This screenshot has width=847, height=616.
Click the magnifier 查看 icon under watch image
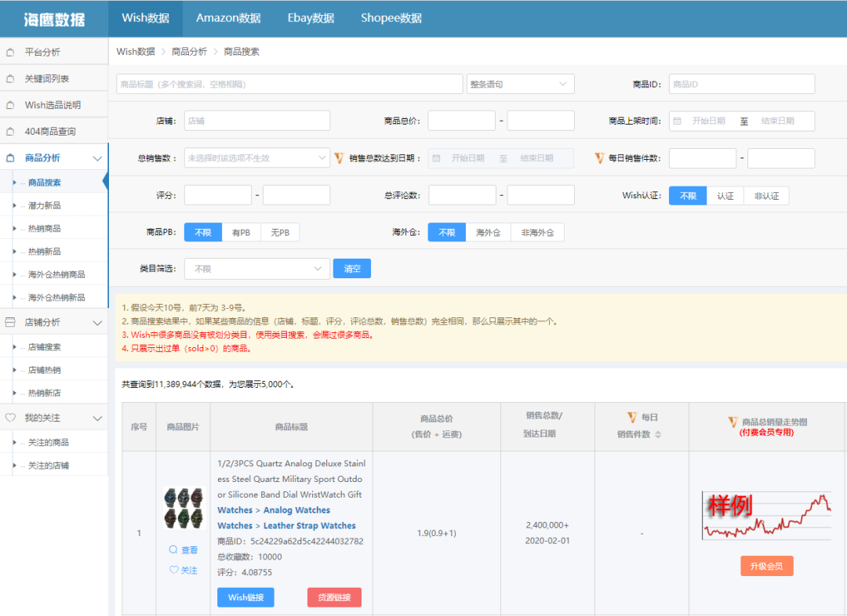click(x=173, y=549)
